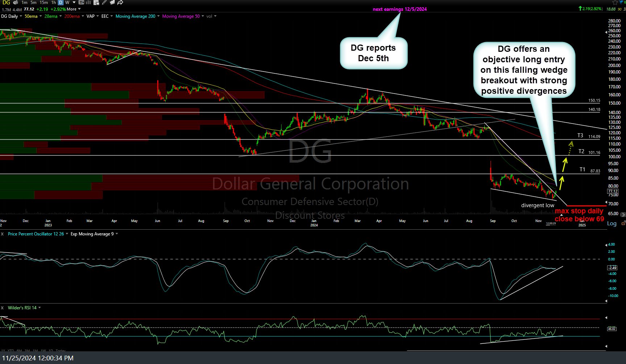Select the D daily timeframe tab
The image size is (626, 364).
pos(60,3)
